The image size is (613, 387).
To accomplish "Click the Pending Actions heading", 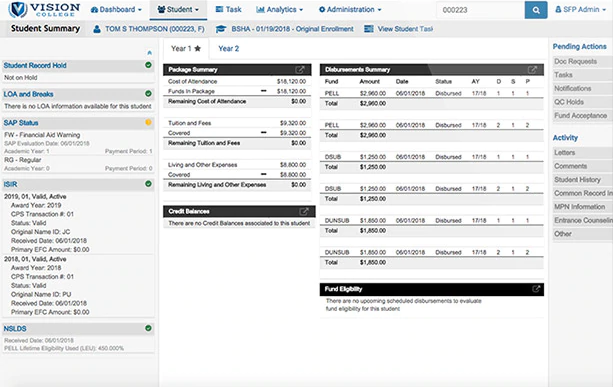I will pos(579,47).
